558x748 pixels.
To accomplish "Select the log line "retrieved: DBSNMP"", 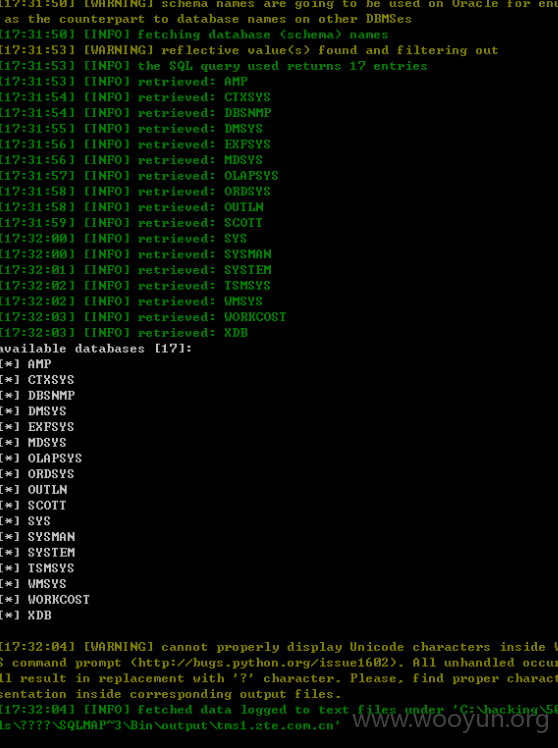I will (x=135, y=113).
